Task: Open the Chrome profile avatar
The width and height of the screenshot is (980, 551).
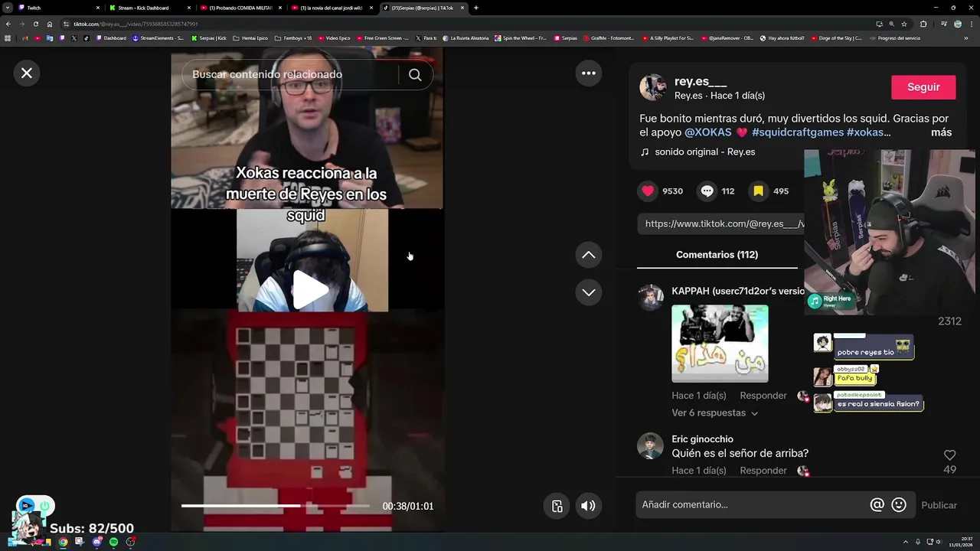Action: click(958, 24)
